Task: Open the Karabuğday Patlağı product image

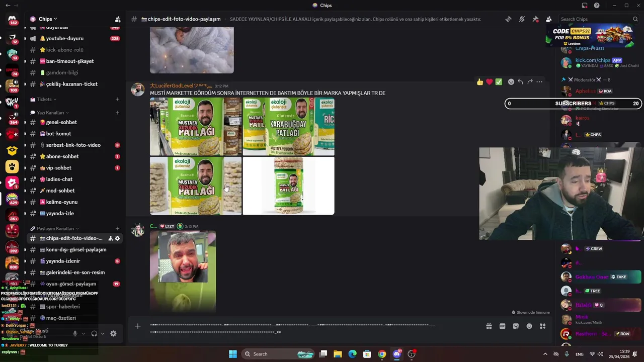Action: 289,127
